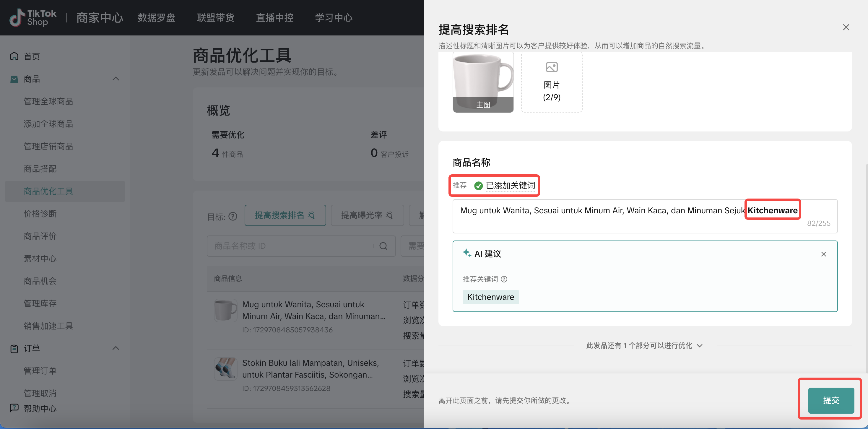This screenshot has width=868, height=429.
Task: Click the home icon beside 首页
Action: [x=14, y=56]
